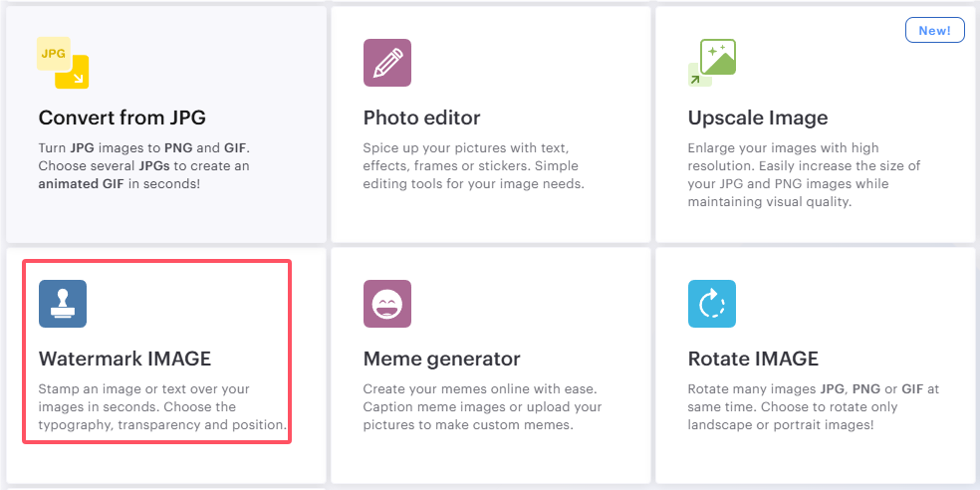Click the Rotate IMAGE circular arrow icon
Viewport: 980px width, 490px height.
(x=712, y=304)
